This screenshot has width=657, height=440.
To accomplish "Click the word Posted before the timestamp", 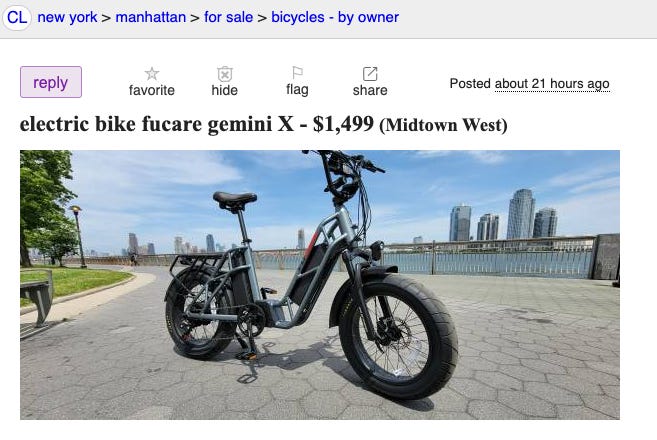I will point(470,83).
